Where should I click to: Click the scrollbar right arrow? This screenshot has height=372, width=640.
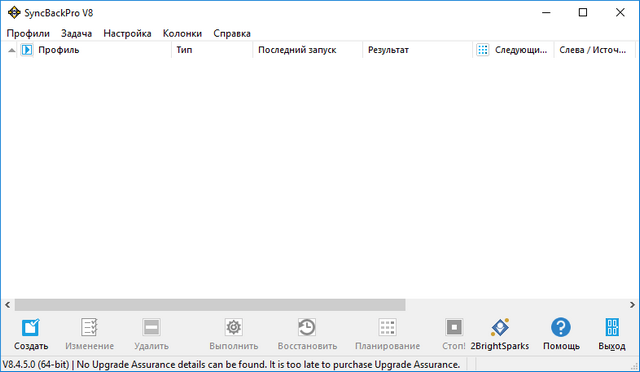(x=632, y=305)
